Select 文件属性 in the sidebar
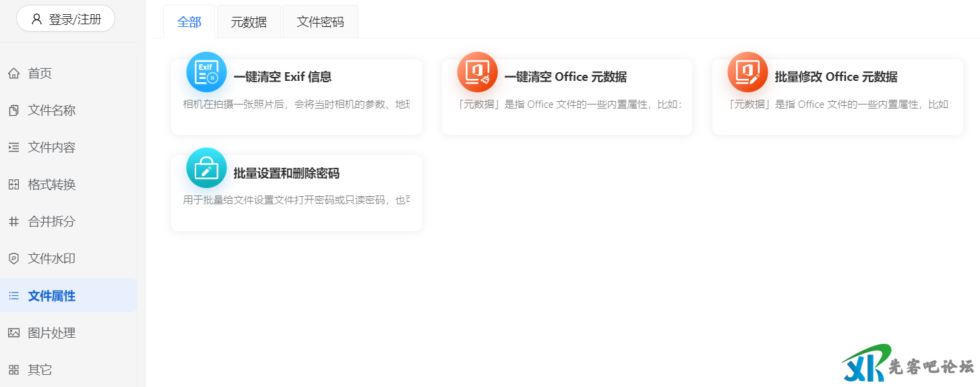This screenshot has width=980, height=387. click(51, 295)
